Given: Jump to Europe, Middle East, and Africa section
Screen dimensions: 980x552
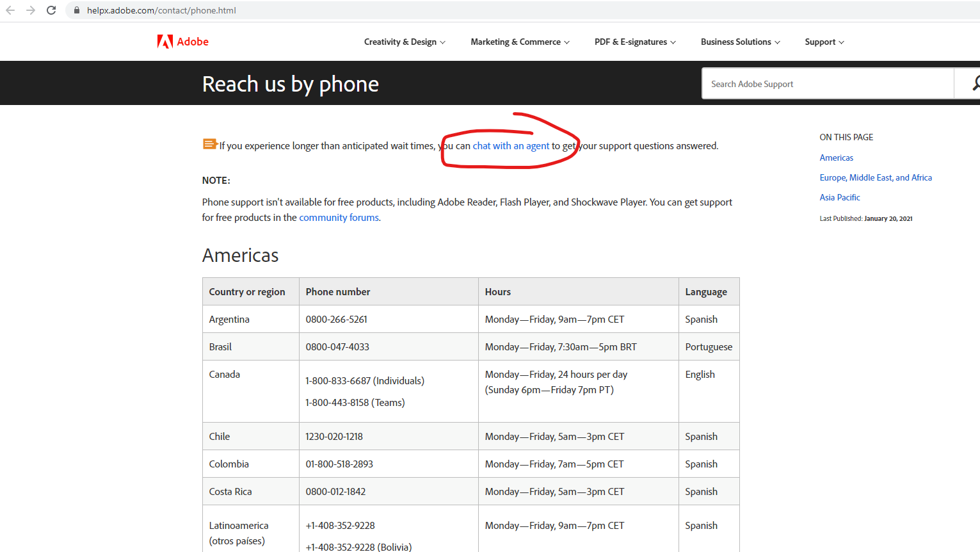Looking at the screenshot, I should point(876,177).
